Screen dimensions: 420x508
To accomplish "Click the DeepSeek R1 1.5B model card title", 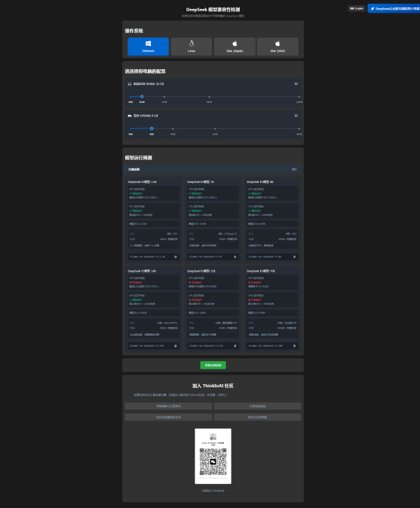I will (142, 182).
